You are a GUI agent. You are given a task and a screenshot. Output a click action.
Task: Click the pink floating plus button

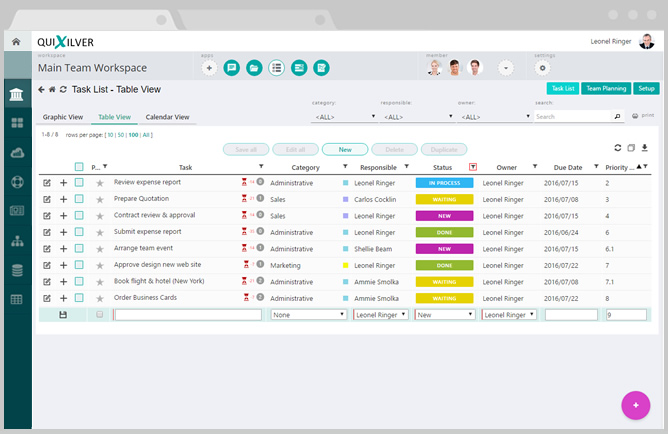coord(636,405)
